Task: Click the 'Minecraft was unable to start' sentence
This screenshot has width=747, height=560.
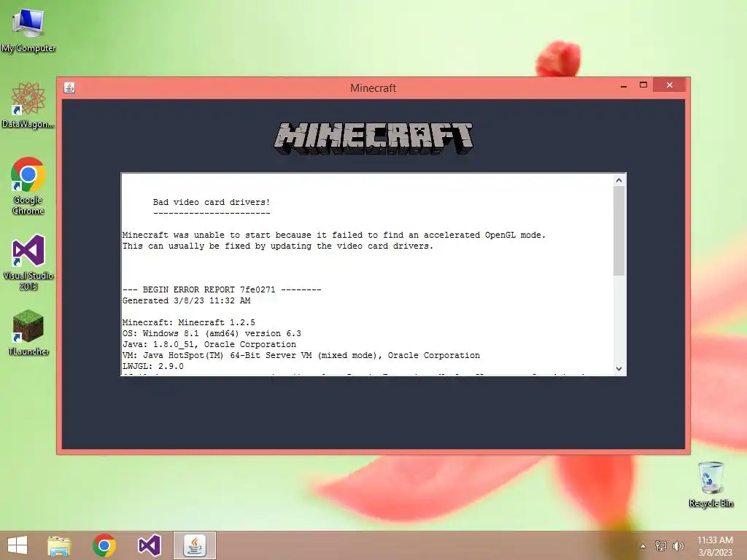Action: click(334, 235)
